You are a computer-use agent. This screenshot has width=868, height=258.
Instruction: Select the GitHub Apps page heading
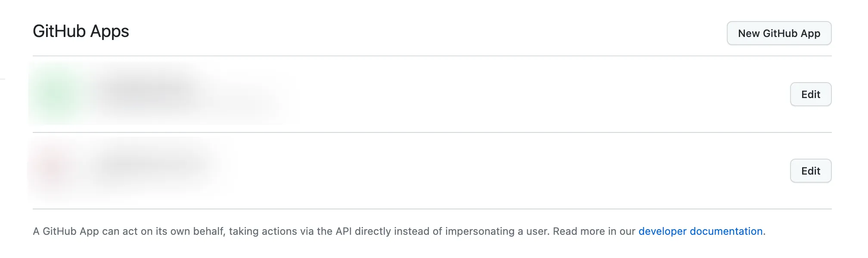[x=81, y=31]
